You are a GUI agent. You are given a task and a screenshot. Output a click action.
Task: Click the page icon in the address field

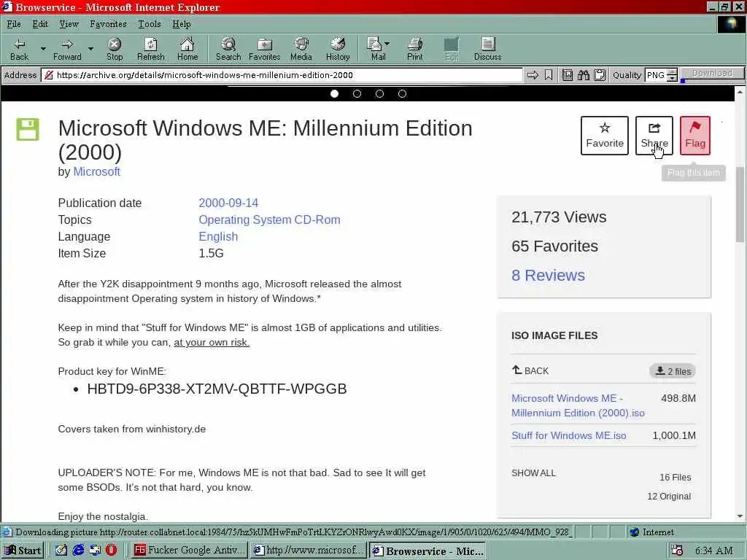pos(48,75)
